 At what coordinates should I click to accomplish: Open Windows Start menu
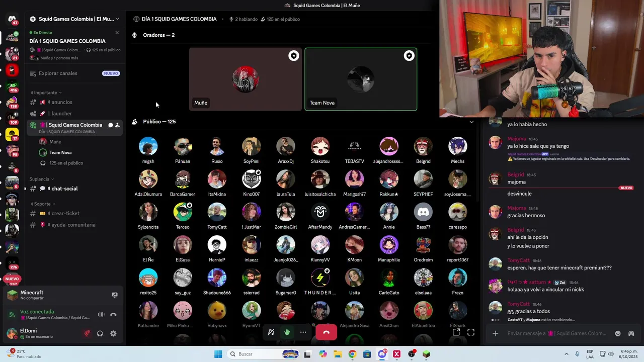218,354
